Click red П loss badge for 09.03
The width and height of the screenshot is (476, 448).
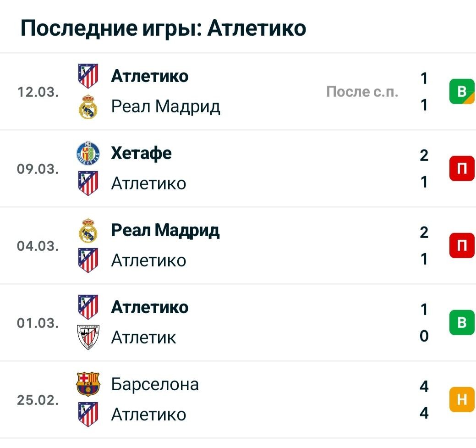pyautogui.click(x=462, y=168)
